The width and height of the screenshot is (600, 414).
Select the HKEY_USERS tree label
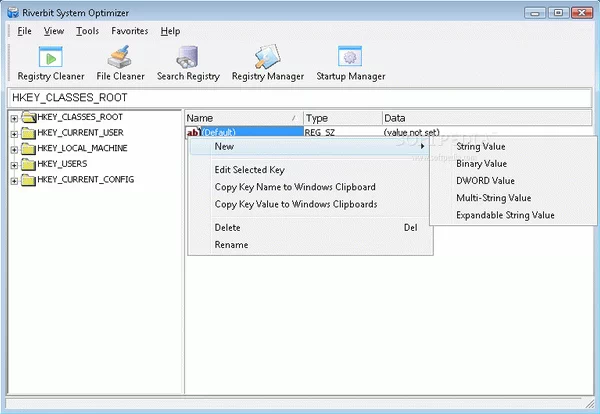pyautogui.click(x=62, y=164)
